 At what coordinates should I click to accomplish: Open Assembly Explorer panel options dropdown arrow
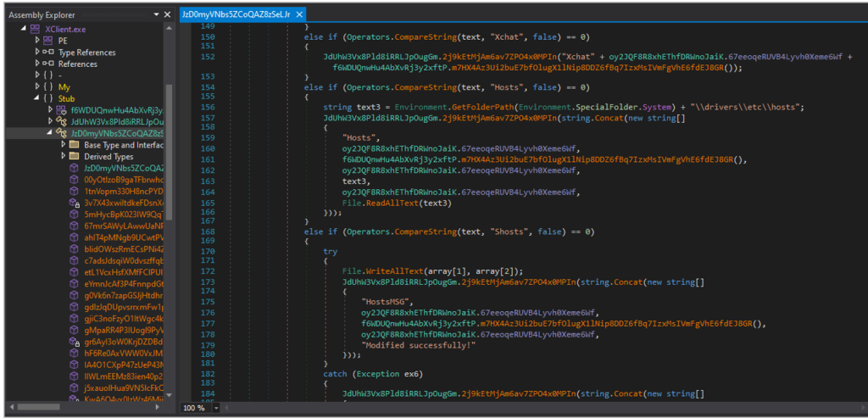156,14
